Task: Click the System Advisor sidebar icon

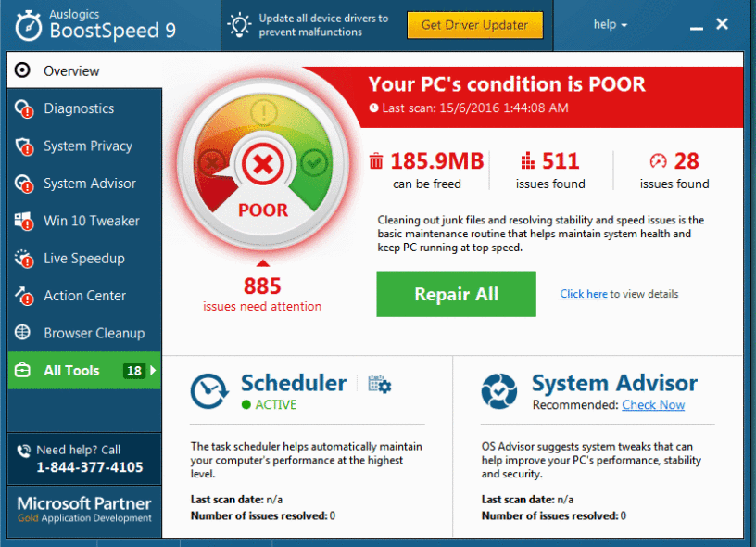Action: tap(24, 184)
